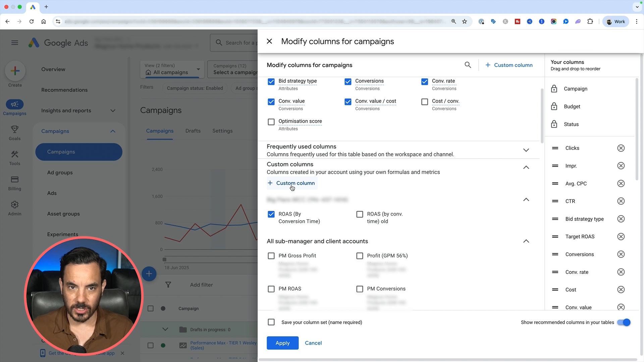Click the Goals trophy icon
The width and height of the screenshot is (644, 362).
(14, 129)
